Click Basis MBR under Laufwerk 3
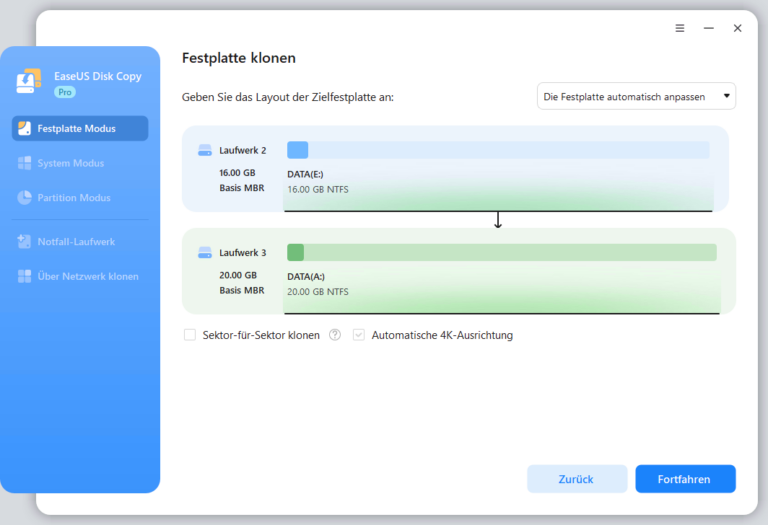This screenshot has height=525, width=768. tap(242, 290)
